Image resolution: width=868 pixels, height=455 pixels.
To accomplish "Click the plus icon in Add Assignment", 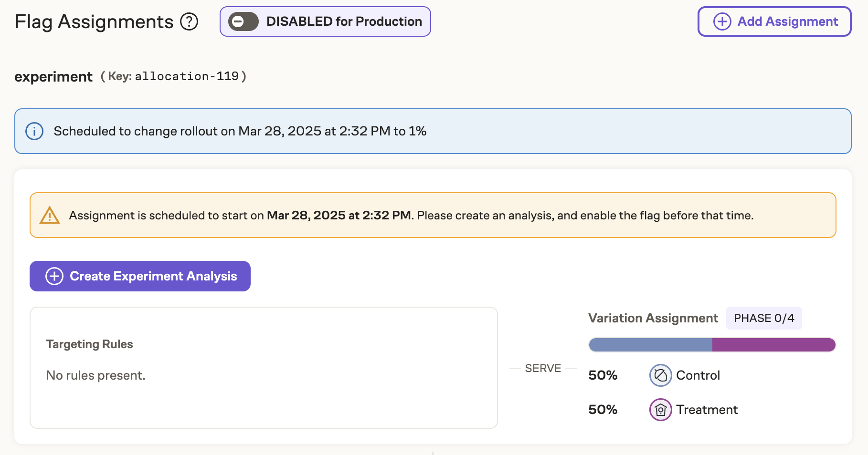I will pyautogui.click(x=722, y=21).
